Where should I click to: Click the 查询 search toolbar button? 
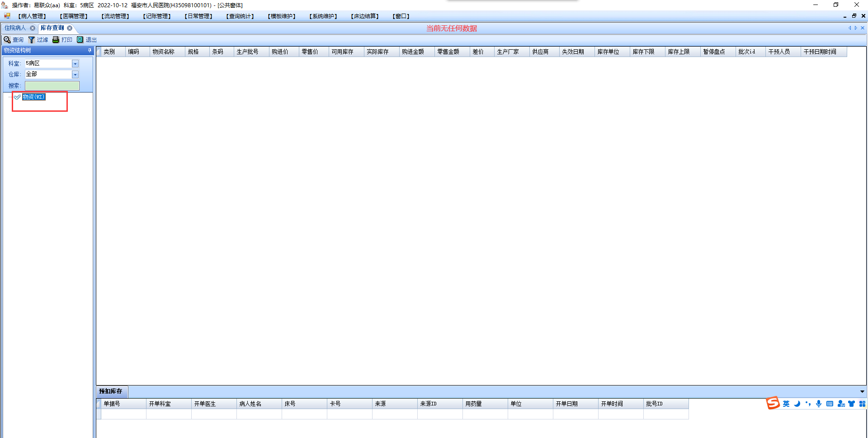pos(14,40)
